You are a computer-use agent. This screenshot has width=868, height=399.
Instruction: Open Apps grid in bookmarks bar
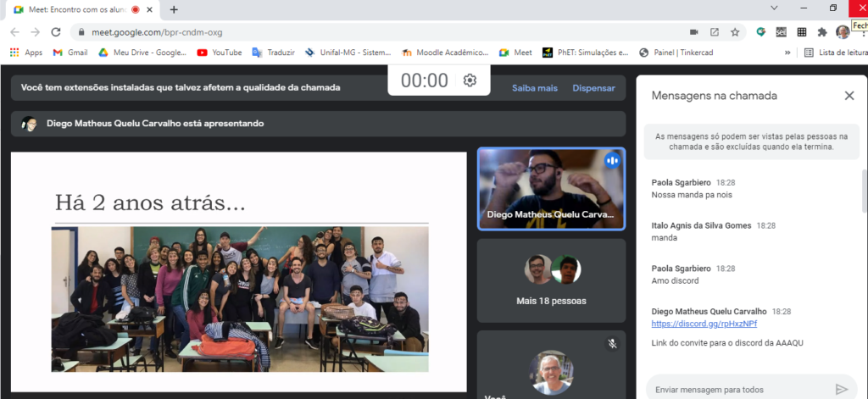click(25, 53)
